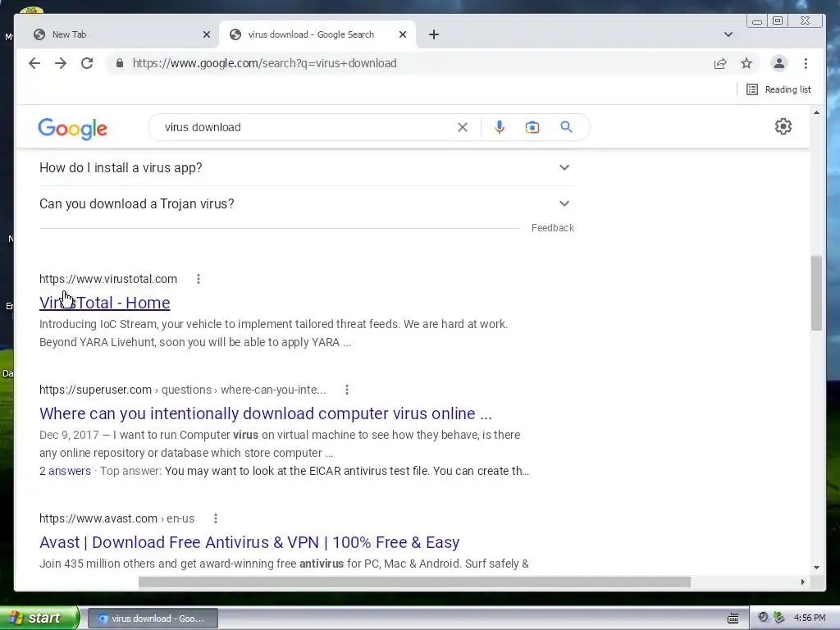Open Google quick settings gear
The width and height of the screenshot is (840, 630).
(783, 126)
